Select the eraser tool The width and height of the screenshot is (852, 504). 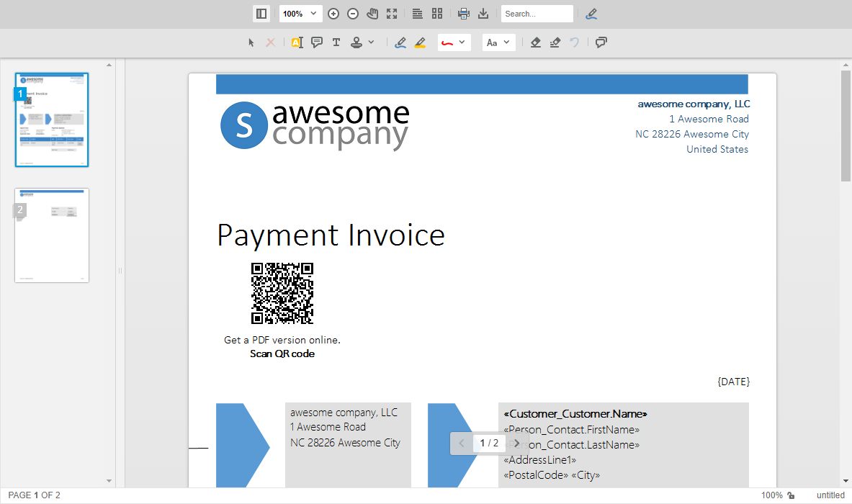[536, 42]
